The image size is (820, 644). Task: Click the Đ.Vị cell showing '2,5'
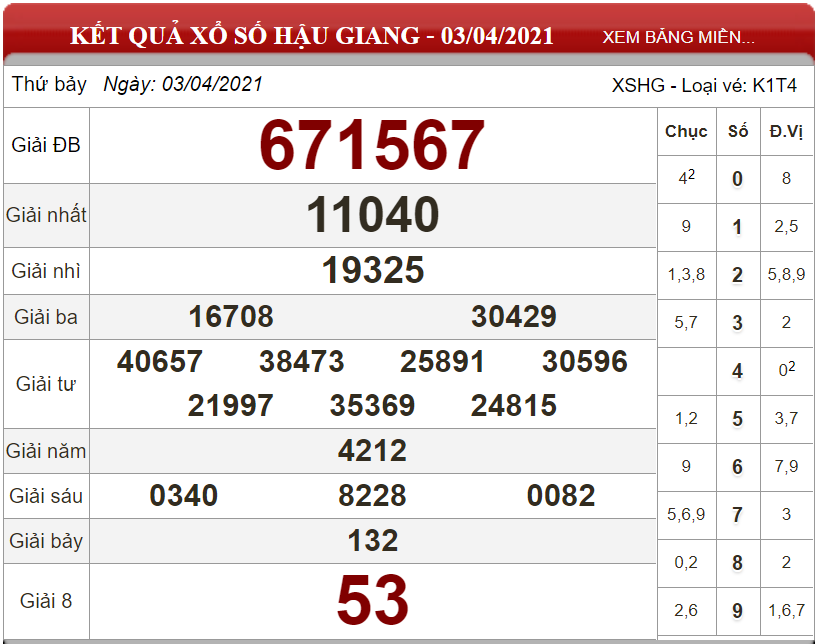tap(786, 226)
